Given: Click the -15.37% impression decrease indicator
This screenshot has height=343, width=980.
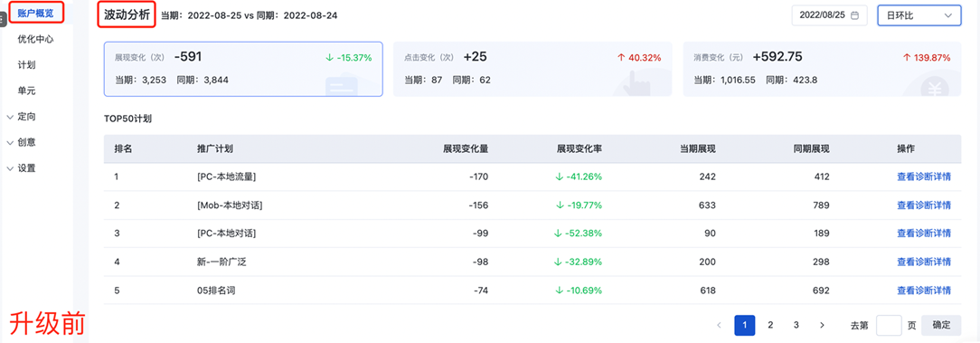Looking at the screenshot, I should pos(349,57).
